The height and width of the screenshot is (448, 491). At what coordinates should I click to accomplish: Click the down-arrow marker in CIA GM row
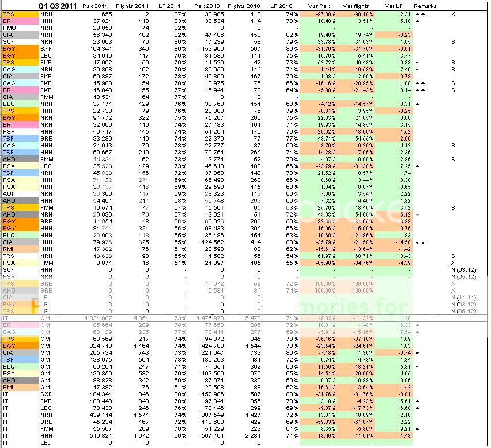pos(416,352)
